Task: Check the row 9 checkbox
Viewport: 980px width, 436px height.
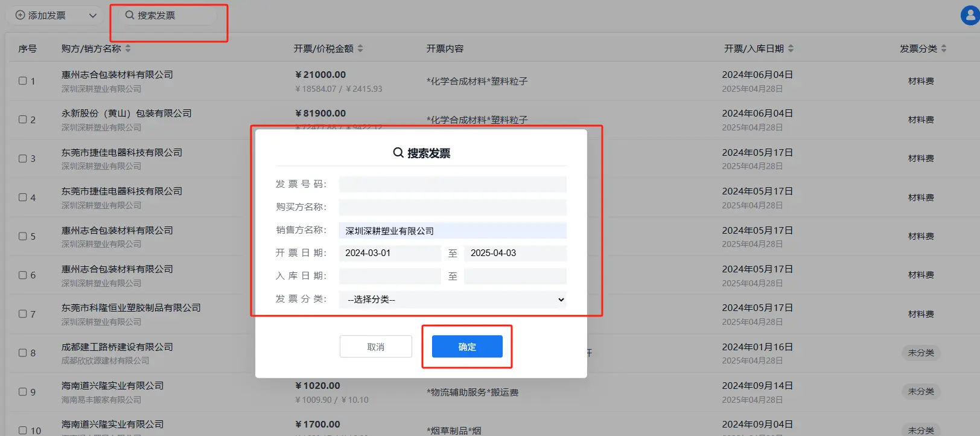Action: 23,392
